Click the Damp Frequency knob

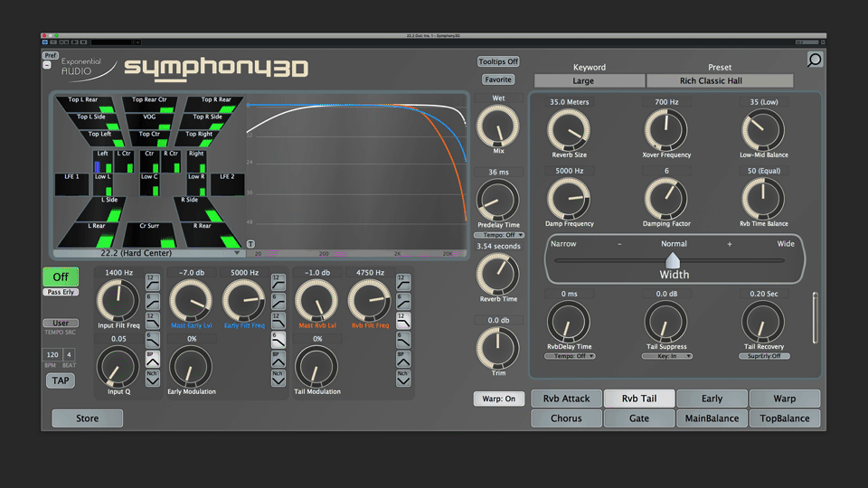click(569, 199)
